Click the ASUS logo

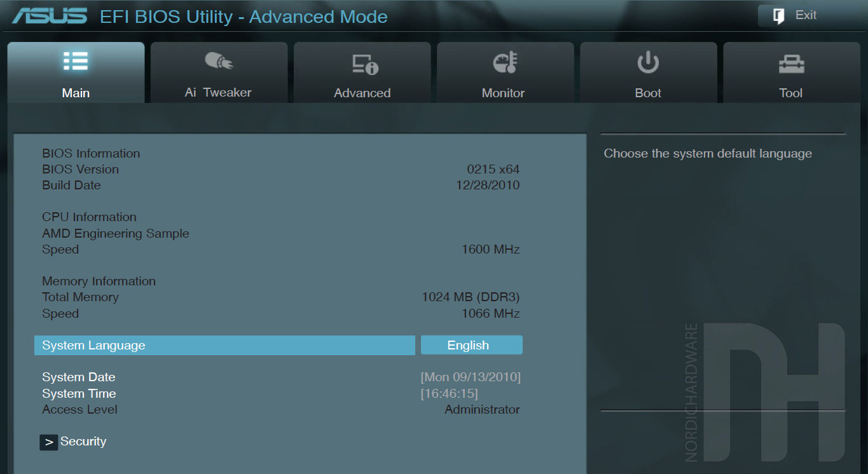click(x=50, y=16)
